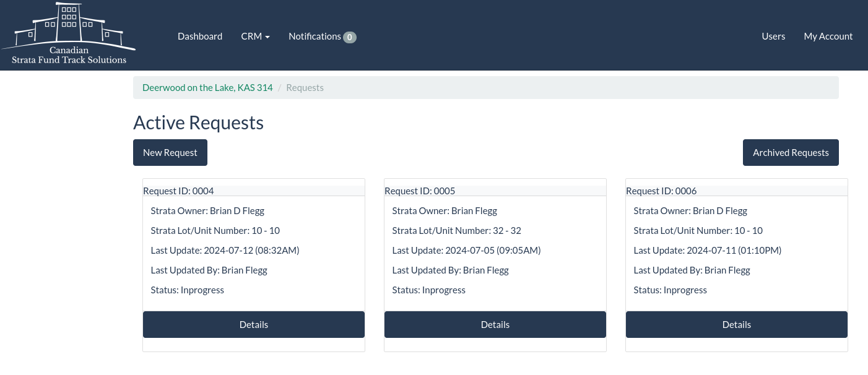Click Status: Inprogress in request 0004

pyautogui.click(x=187, y=290)
